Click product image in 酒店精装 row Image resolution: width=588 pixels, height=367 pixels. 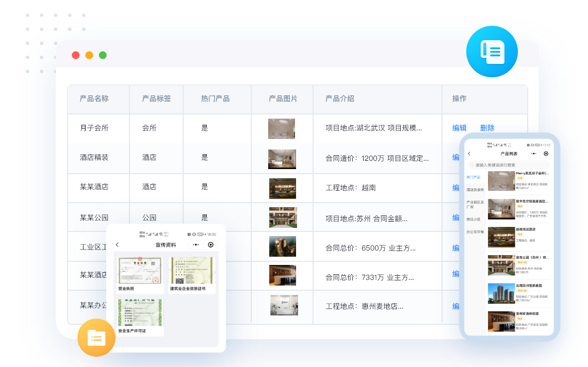coord(282,159)
